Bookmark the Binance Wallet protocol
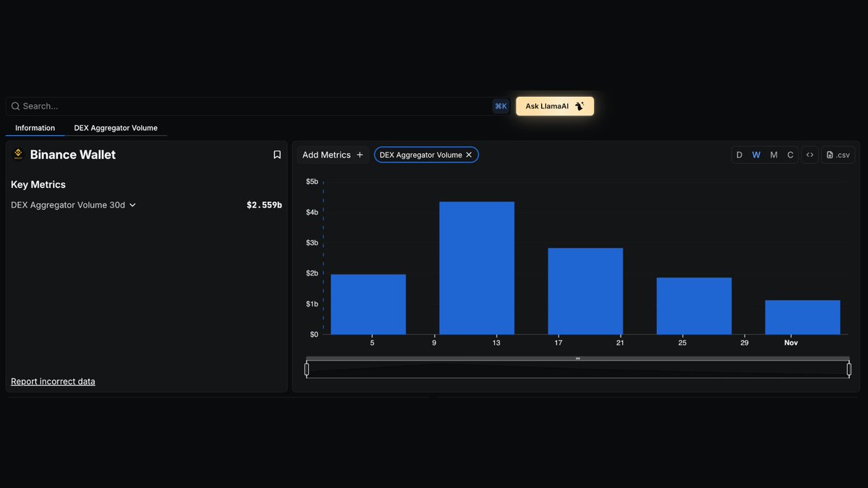Screen dimensions: 868x488 click(277, 155)
